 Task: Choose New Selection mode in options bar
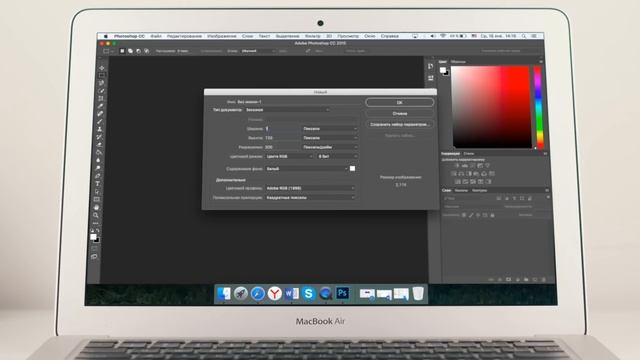pos(122,51)
